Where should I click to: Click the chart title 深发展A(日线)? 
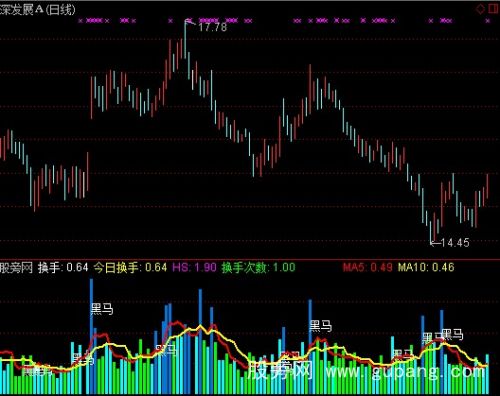37,10
